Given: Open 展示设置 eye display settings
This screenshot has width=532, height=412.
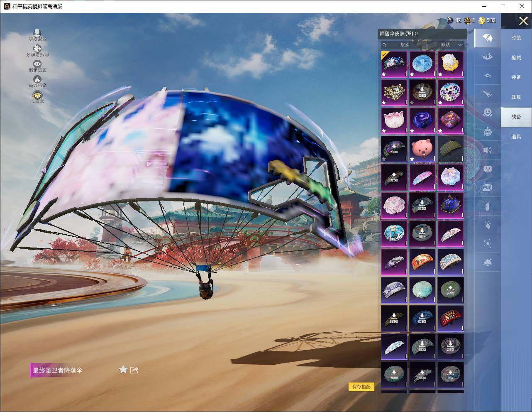Looking at the screenshot, I should tap(37, 64).
